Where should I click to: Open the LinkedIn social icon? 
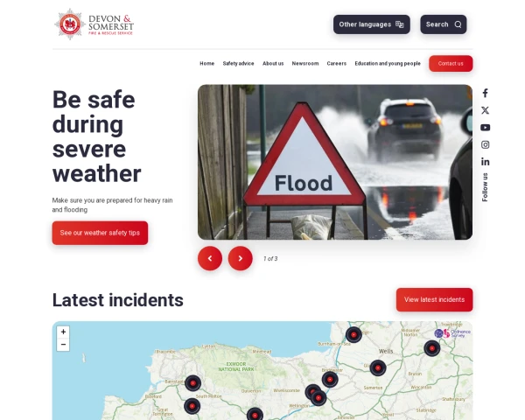coord(485,162)
